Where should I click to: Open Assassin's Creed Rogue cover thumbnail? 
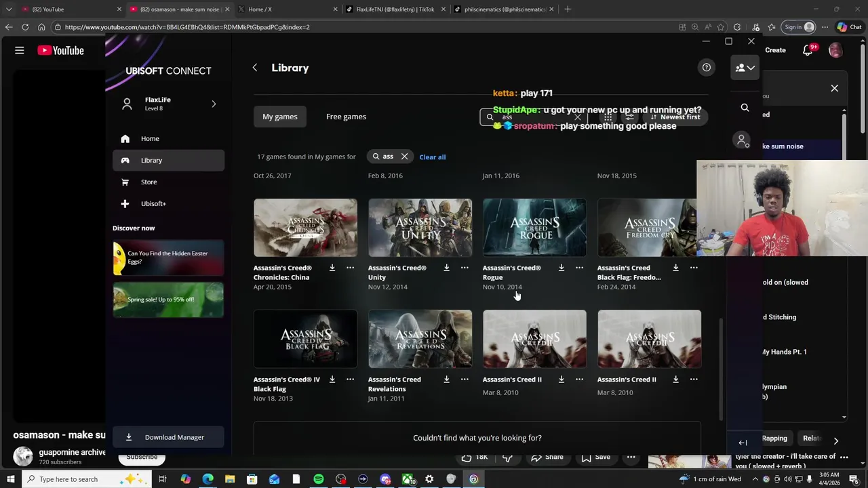534,228
